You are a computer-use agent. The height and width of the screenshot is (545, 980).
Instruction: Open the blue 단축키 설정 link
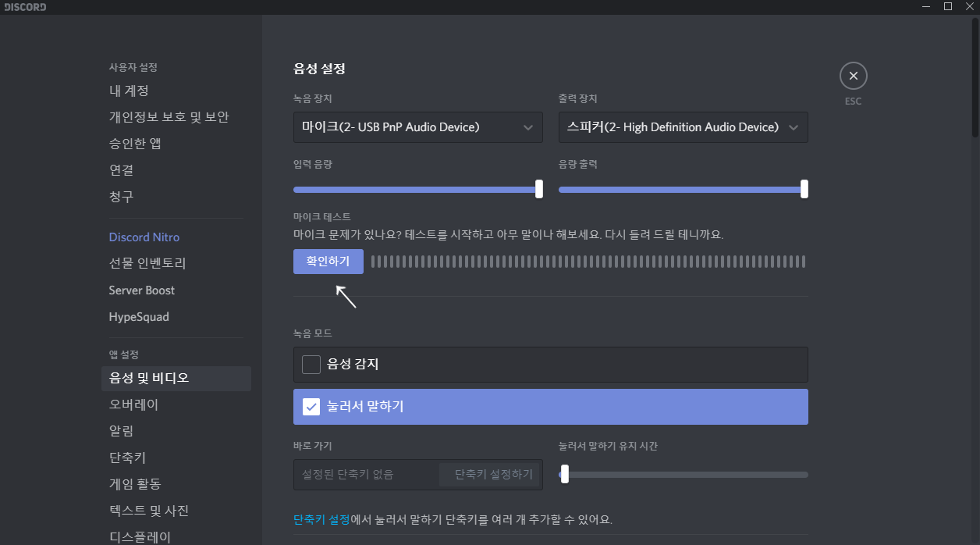tap(321, 519)
